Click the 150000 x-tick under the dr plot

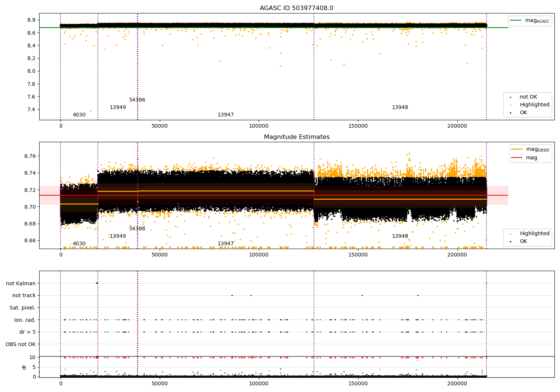(x=358, y=384)
